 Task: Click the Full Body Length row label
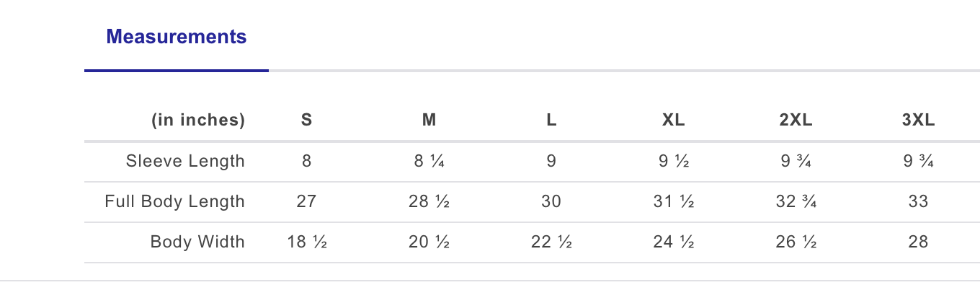(175, 201)
